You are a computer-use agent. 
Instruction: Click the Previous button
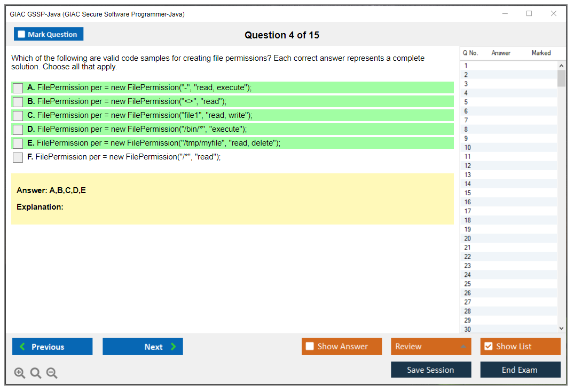[x=52, y=346]
